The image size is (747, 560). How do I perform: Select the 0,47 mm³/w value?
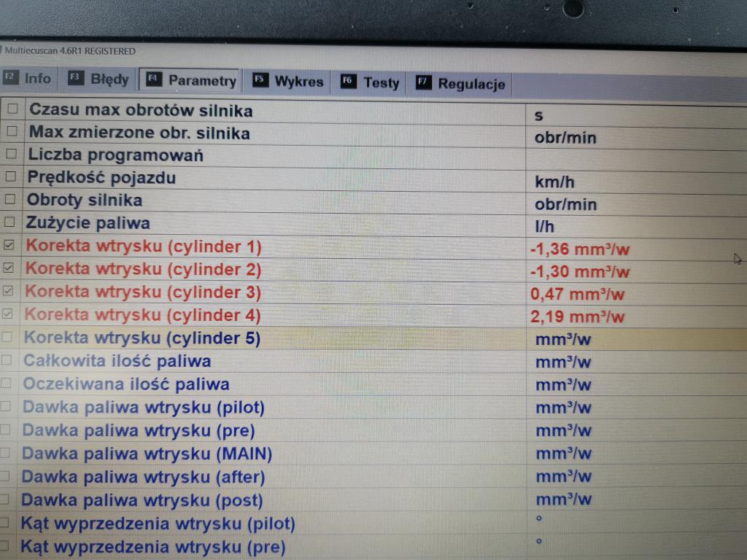[x=577, y=295]
